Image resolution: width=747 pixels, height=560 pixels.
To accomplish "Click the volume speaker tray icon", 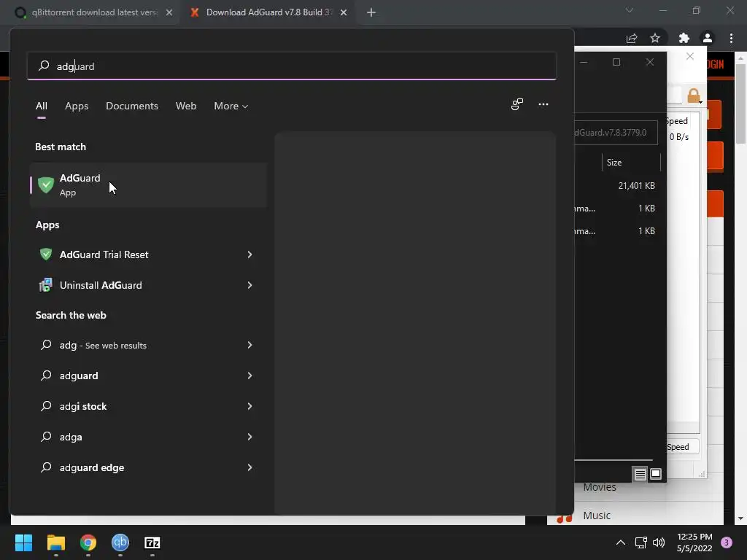I will 659,542.
